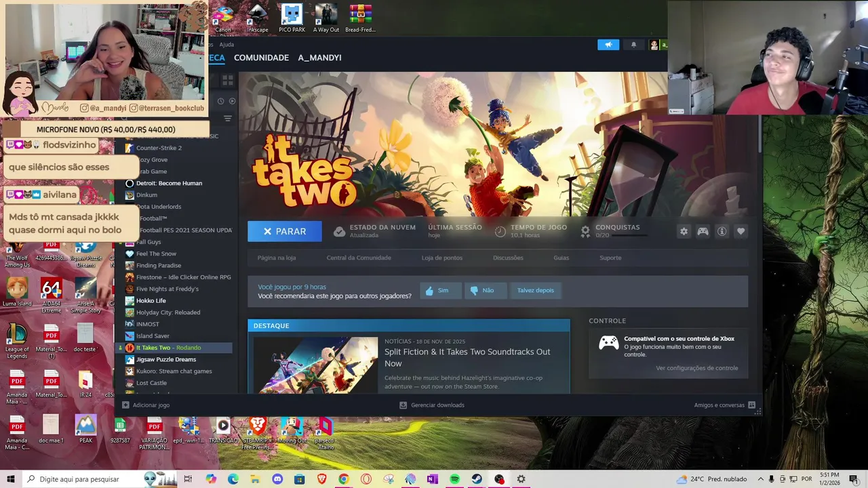This screenshot has height=488, width=868.
Task: Open Steam notifications bell
Action: [x=634, y=45]
